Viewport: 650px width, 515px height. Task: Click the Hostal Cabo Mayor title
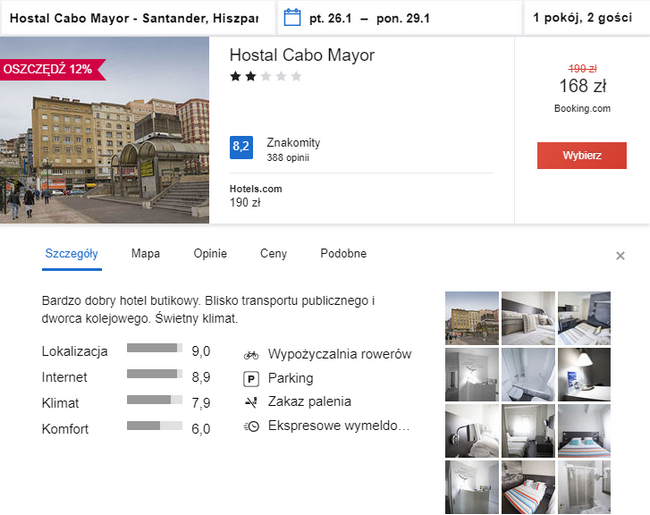point(302,55)
